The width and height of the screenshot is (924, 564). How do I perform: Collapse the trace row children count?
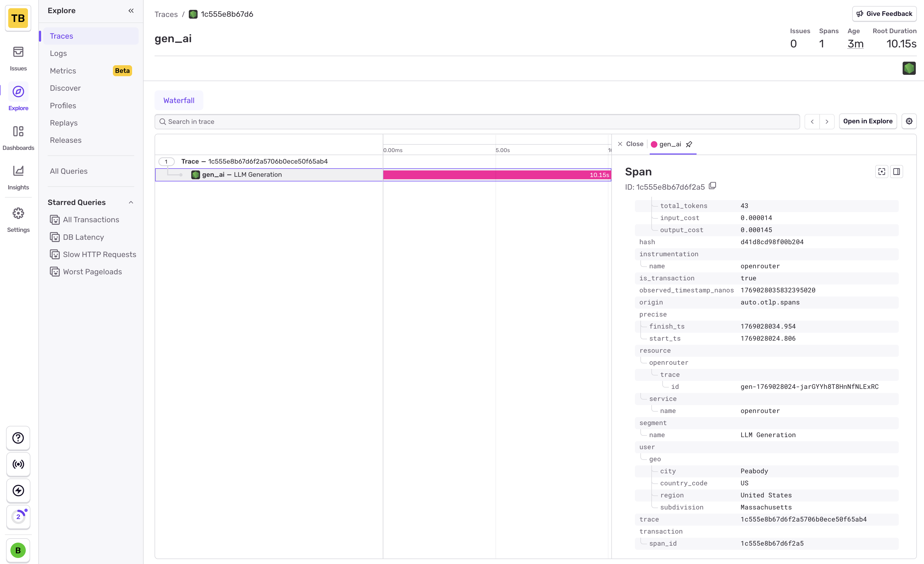coord(166,162)
